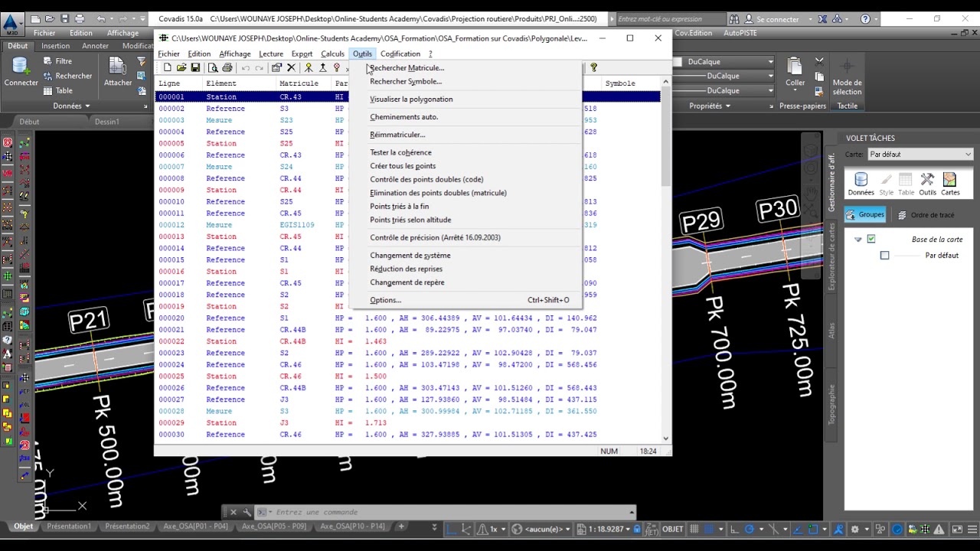The width and height of the screenshot is (980, 551).
Task: Click the Delete X icon in the editor toolbar
Action: click(291, 68)
